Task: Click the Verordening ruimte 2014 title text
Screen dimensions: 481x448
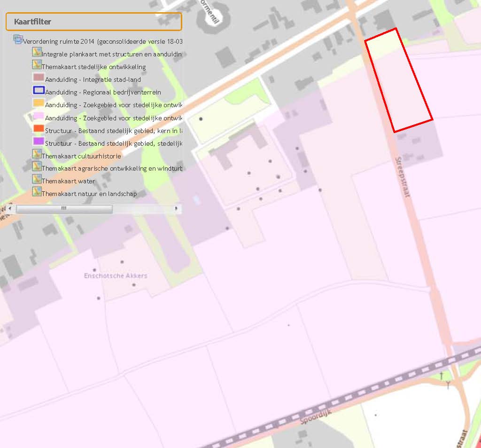Action: coord(103,41)
